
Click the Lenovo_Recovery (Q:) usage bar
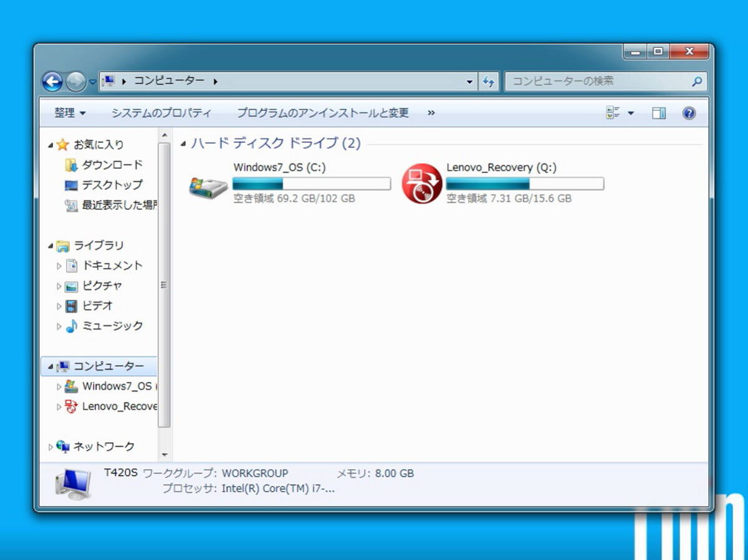pos(525,183)
